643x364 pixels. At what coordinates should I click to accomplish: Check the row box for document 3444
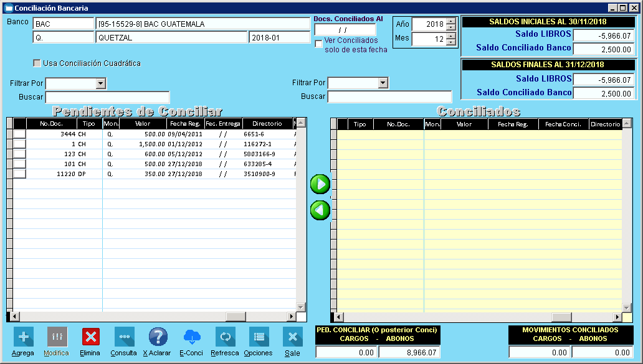(20, 134)
